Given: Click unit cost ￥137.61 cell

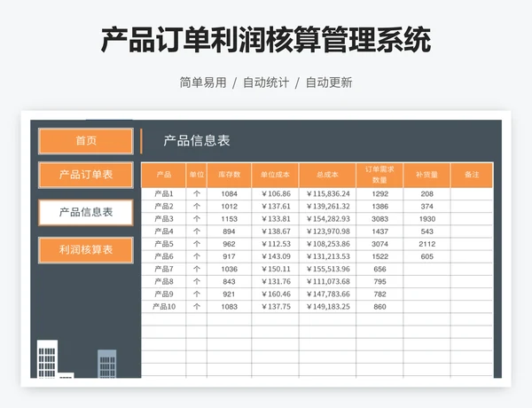Looking at the screenshot, I should click(275, 207).
